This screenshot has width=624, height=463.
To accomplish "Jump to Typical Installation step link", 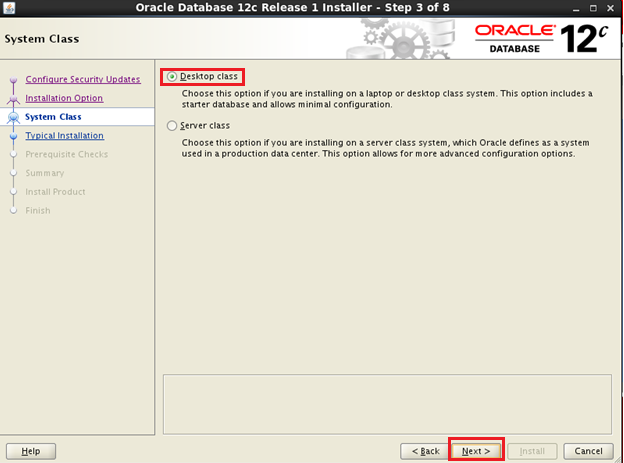I will pyautogui.click(x=64, y=135).
